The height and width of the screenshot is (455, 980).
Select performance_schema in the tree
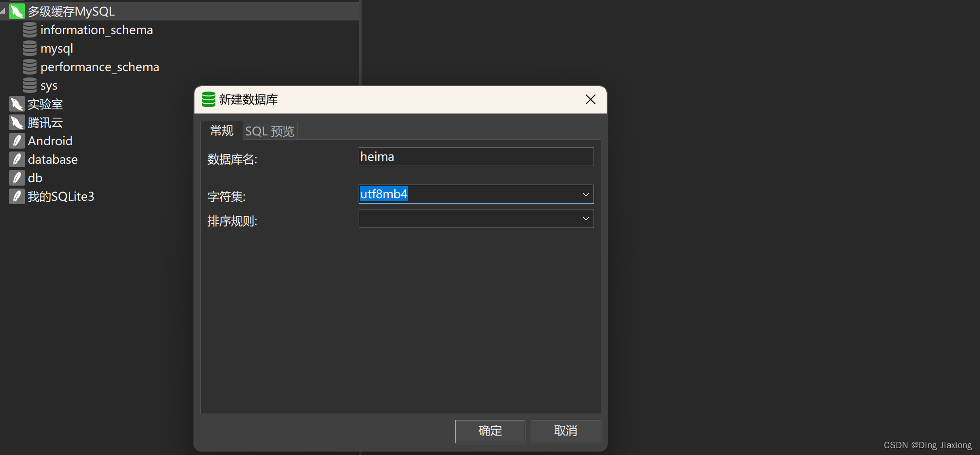point(100,67)
